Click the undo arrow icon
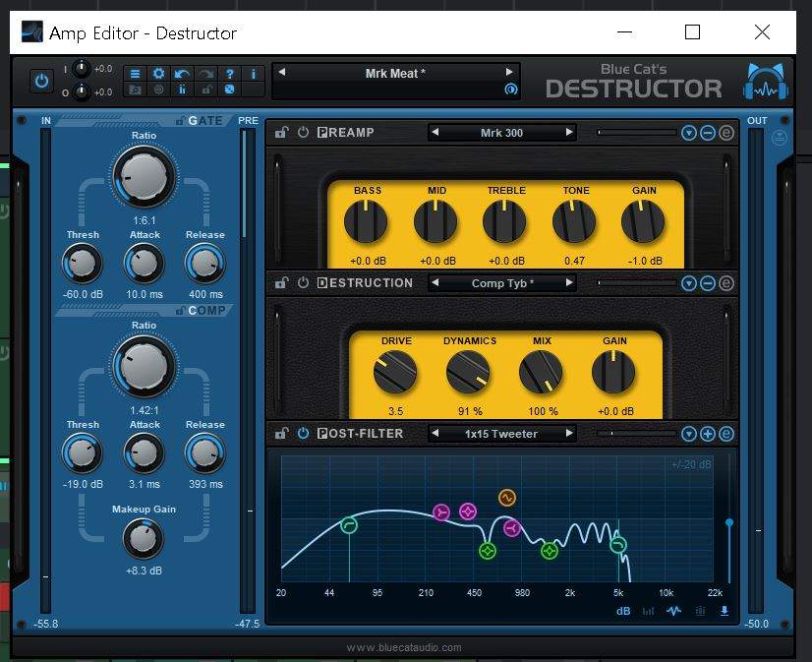812x662 pixels. click(182, 74)
